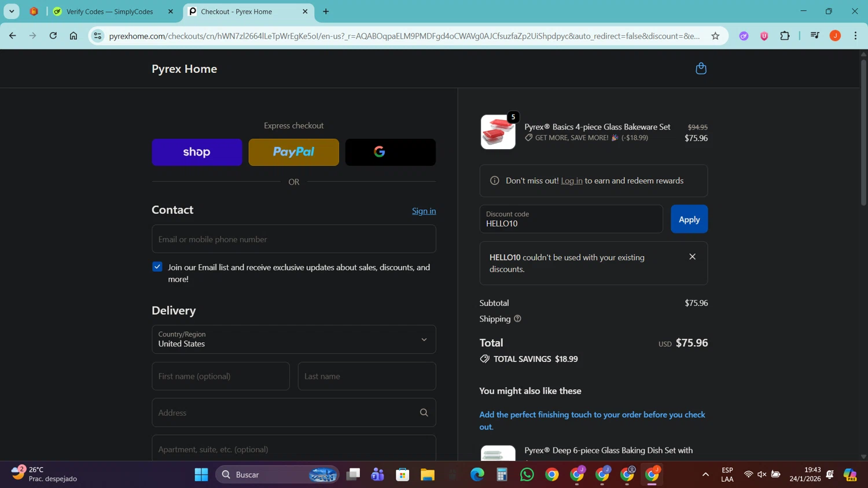Screen dimensions: 868x488
Task: Open Chrome three-dot menu
Action: tap(855, 36)
